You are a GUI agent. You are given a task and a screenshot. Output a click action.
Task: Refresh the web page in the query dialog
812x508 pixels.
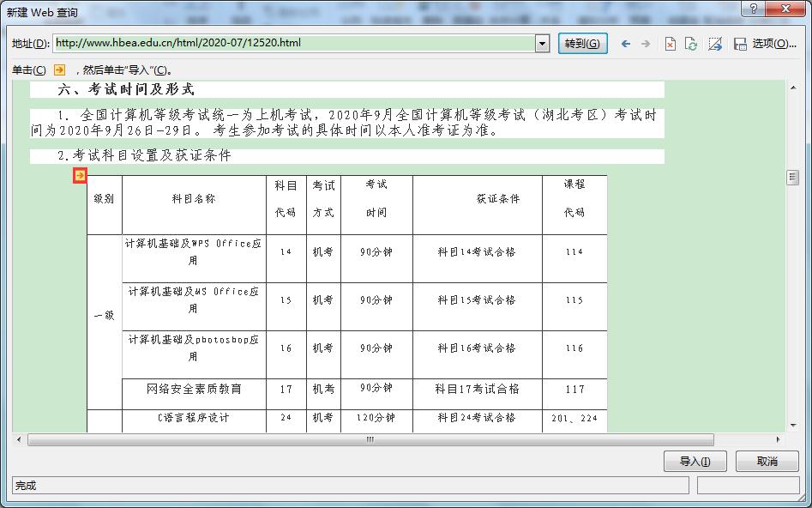pos(691,43)
